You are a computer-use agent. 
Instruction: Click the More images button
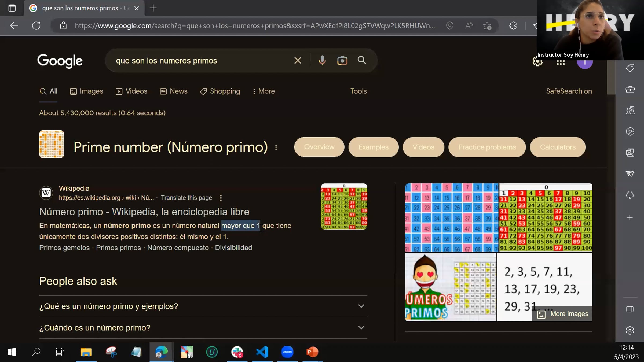[563, 314]
